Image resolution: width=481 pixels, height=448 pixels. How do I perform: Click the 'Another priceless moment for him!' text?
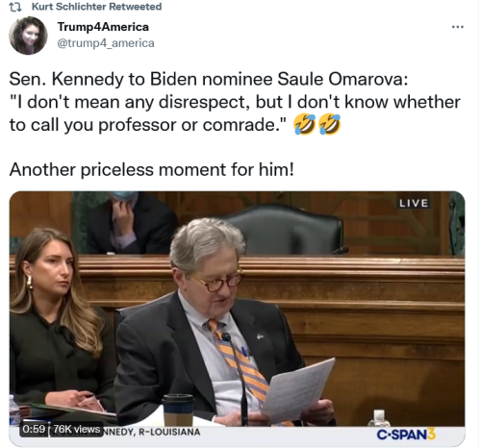tap(151, 169)
